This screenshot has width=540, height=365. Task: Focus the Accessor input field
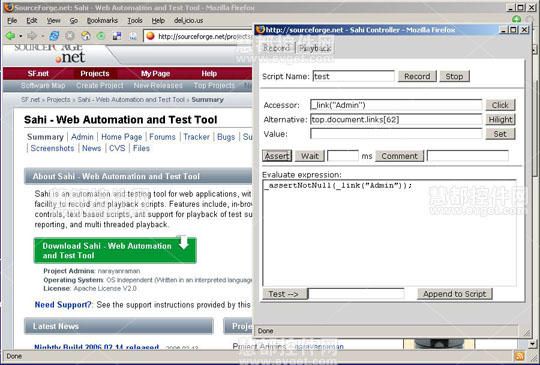click(x=396, y=105)
